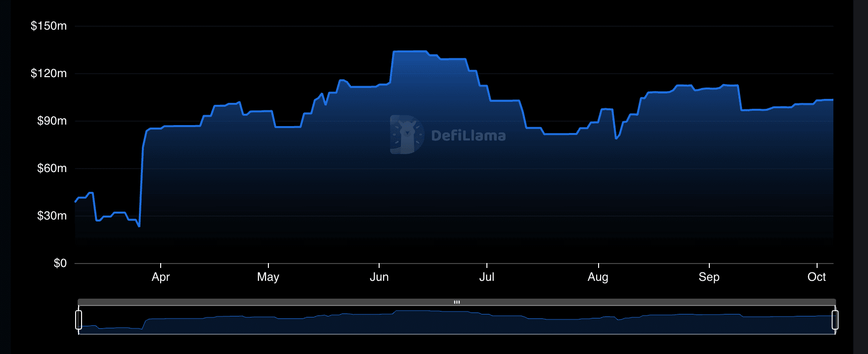Click the chart's peak plateau in June

pyautogui.click(x=410, y=51)
